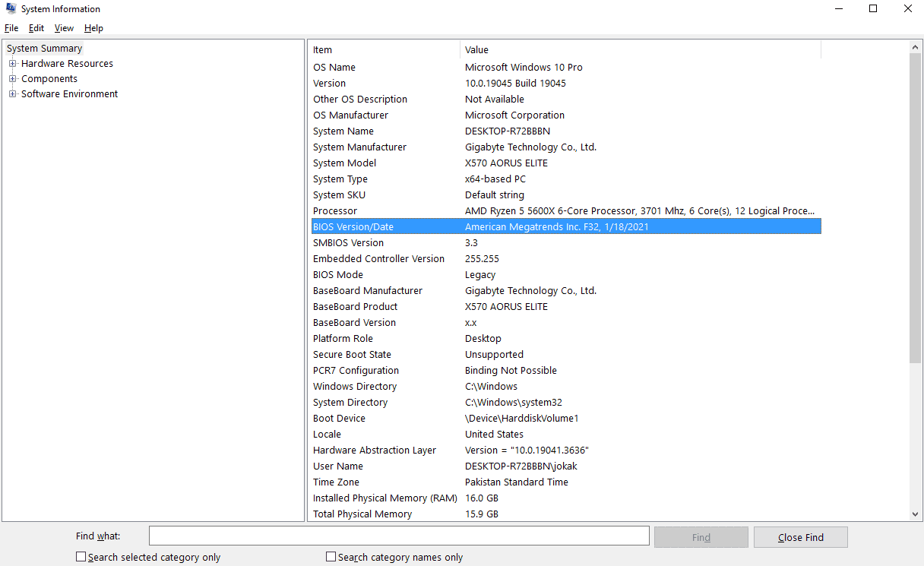Select System Summary in the tree
This screenshot has width=924, height=566.
pos(44,48)
